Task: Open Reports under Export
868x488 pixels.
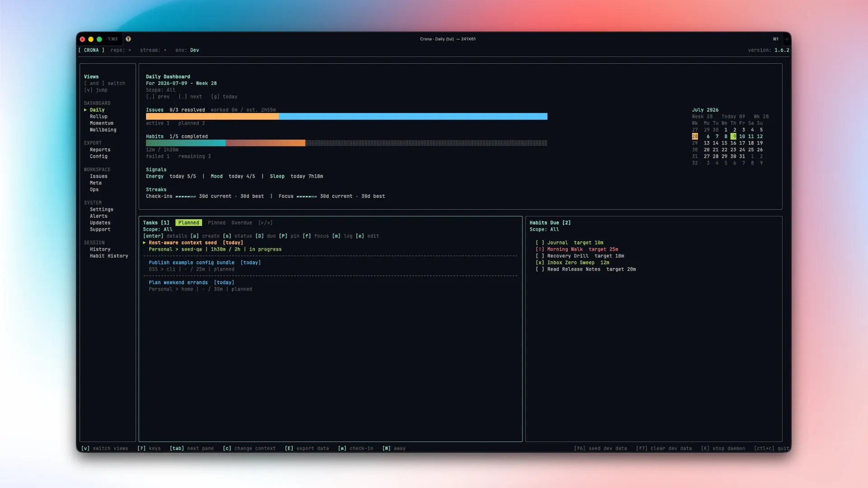Action: point(100,150)
